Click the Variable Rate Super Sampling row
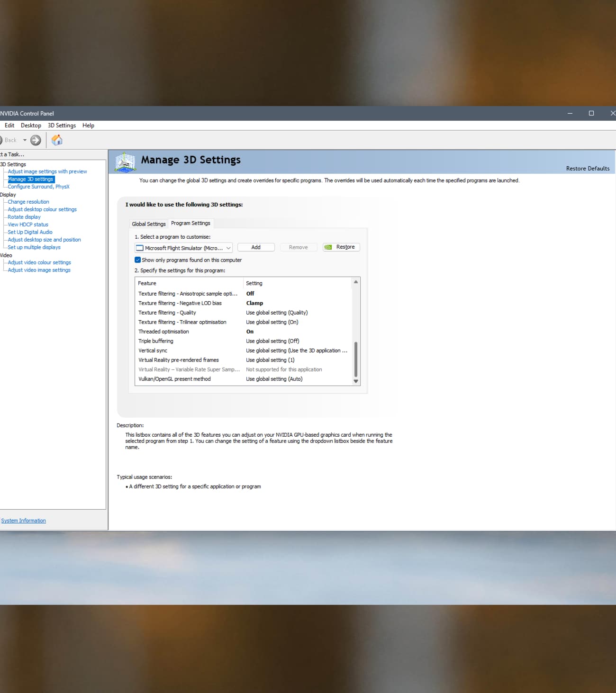Image resolution: width=616 pixels, height=693 pixels. [244, 369]
